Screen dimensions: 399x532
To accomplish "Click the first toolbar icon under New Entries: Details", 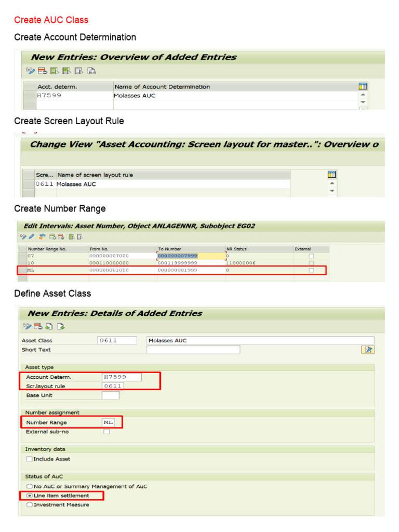I will [27, 326].
